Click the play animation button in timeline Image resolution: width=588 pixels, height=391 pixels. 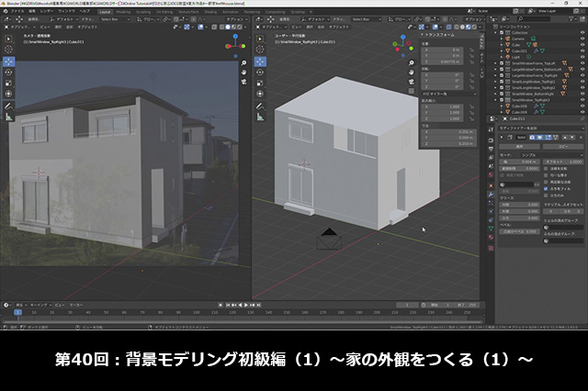[x=246, y=306]
